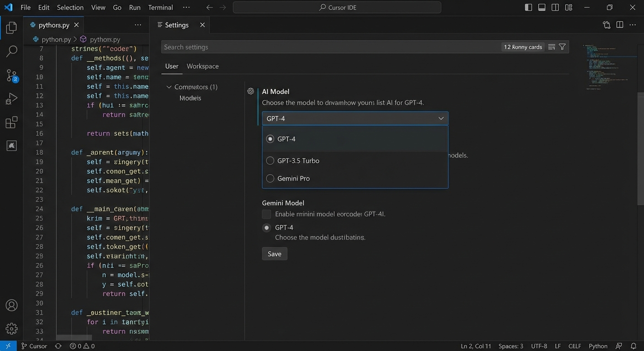Open the customize layout icon
Image resolution: width=644 pixels, height=351 pixels.
(569, 7)
